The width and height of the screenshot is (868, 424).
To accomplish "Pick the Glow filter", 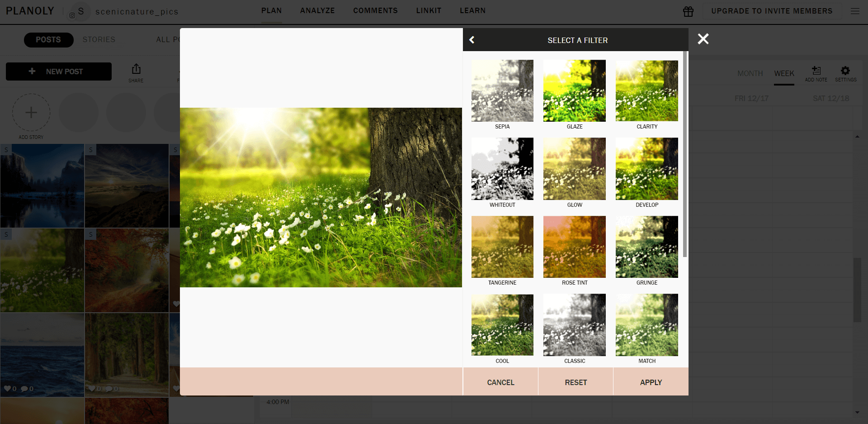I will pos(575,169).
